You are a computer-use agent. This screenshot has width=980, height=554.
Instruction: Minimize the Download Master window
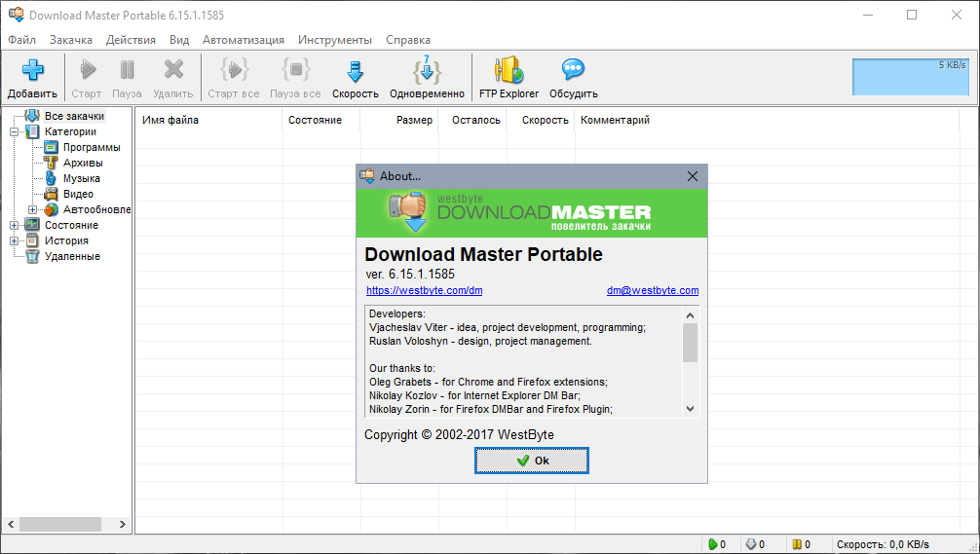point(868,15)
